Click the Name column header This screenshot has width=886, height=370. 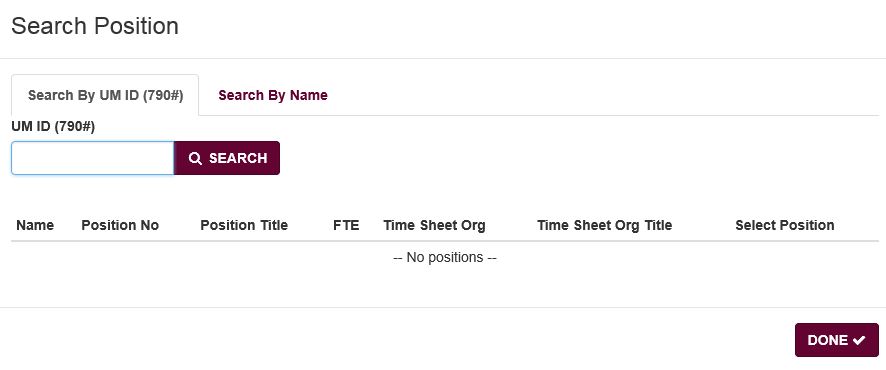pos(35,225)
